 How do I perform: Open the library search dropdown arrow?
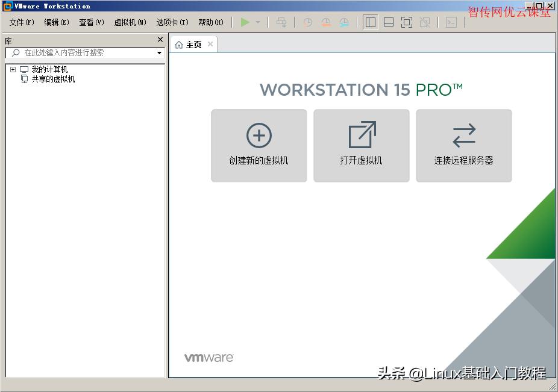click(x=159, y=52)
